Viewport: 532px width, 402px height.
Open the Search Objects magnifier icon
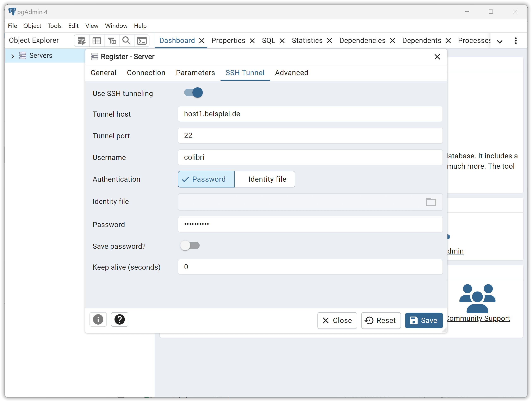(x=126, y=41)
